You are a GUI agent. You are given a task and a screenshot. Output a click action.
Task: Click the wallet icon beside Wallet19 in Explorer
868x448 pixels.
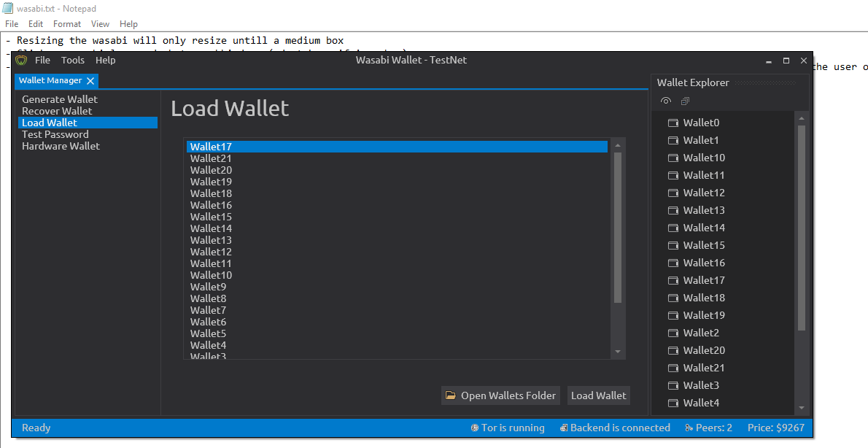point(673,316)
